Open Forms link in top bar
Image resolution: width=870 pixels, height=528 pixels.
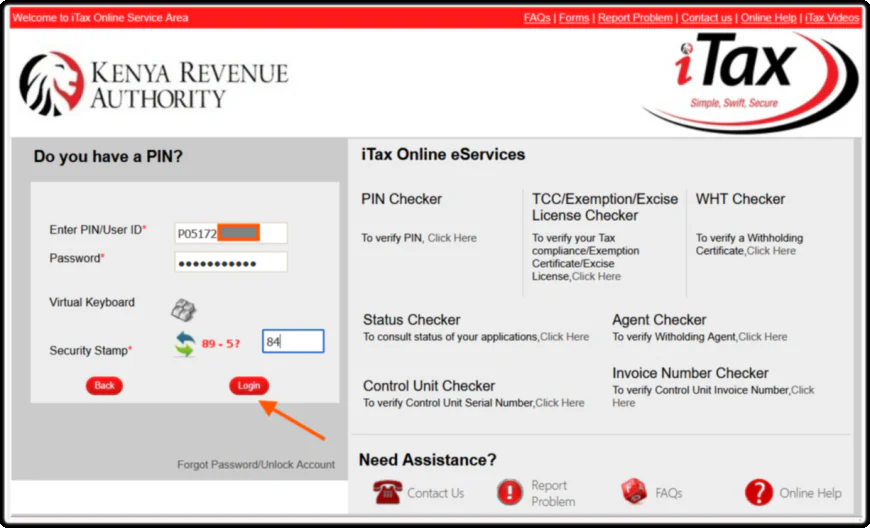click(x=574, y=18)
